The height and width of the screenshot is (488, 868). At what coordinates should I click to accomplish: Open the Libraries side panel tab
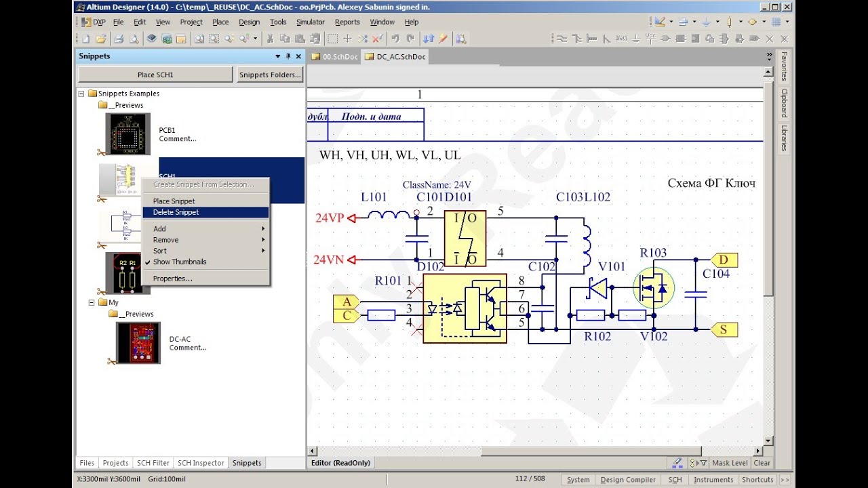point(784,138)
